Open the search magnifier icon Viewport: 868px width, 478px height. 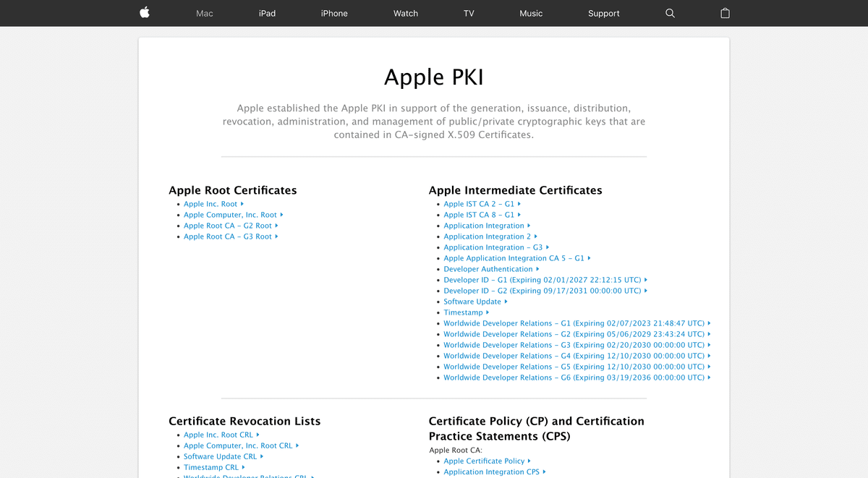point(670,13)
